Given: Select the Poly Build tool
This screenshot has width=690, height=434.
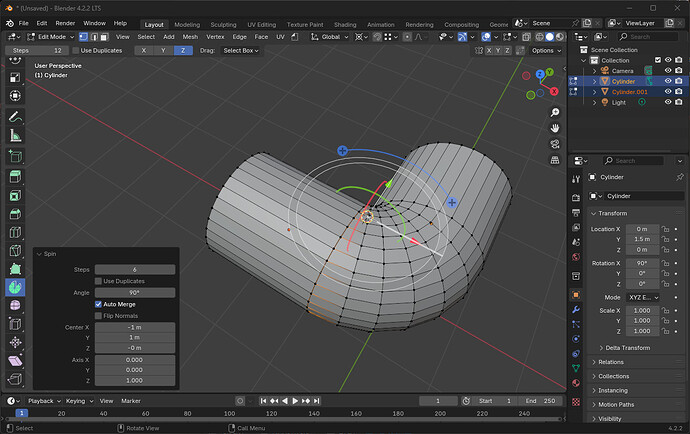Looking at the screenshot, I should click(x=15, y=269).
